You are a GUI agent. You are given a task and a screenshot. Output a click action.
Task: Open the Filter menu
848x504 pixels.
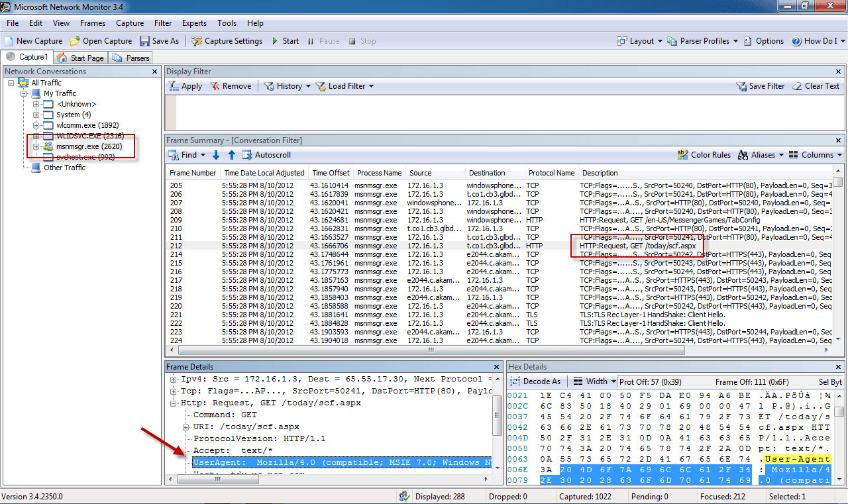[x=163, y=23]
